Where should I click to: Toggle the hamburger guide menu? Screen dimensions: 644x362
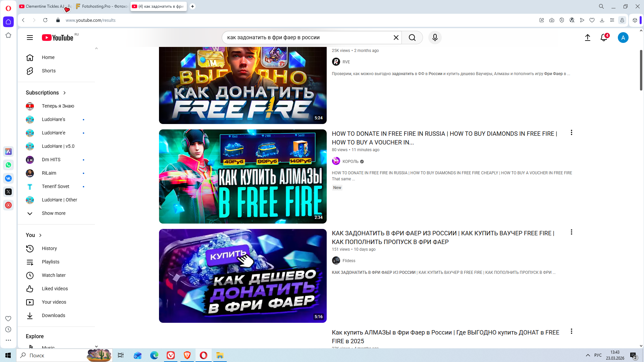(x=30, y=38)
